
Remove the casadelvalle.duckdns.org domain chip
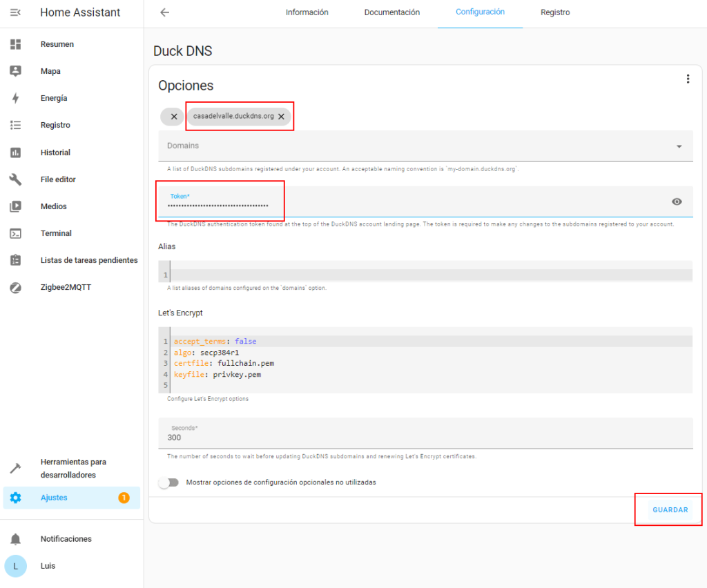click(x=281, y=117)
